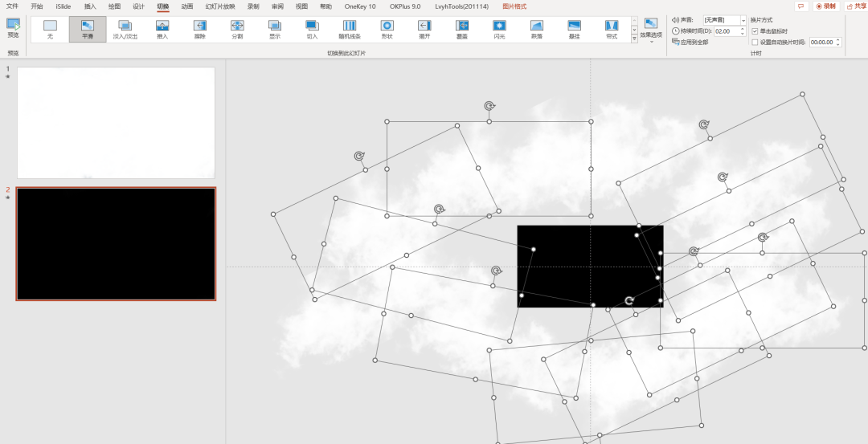This screenshot has width=868, height=444.
Task: Decrease duration with the down spinner
Action: (x=743, y=35)
